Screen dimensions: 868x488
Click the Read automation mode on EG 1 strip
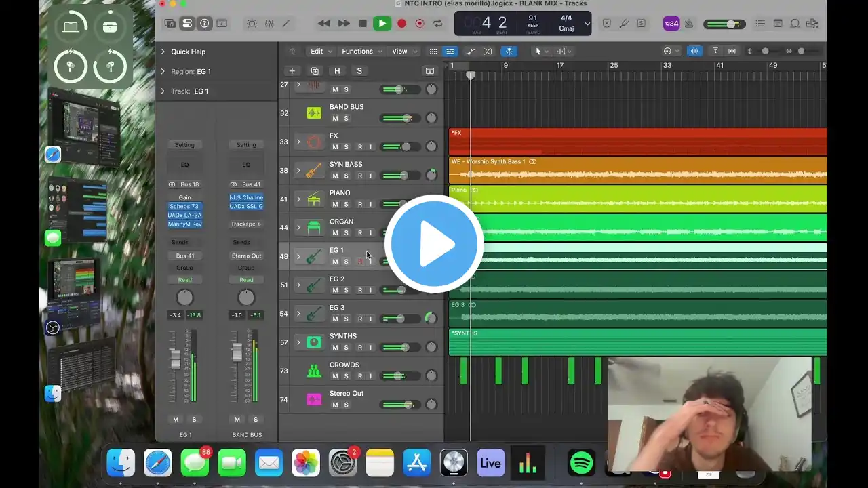click(184, 279)
